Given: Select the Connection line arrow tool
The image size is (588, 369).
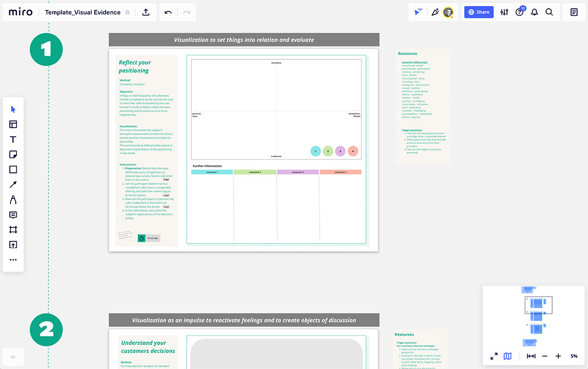Looking at the screenshot, I should click(x=13, y=184).
